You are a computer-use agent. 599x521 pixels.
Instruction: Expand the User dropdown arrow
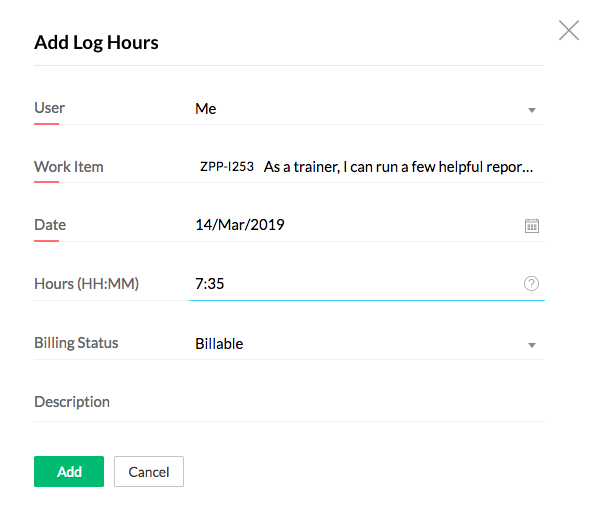(x=532, y=110)
